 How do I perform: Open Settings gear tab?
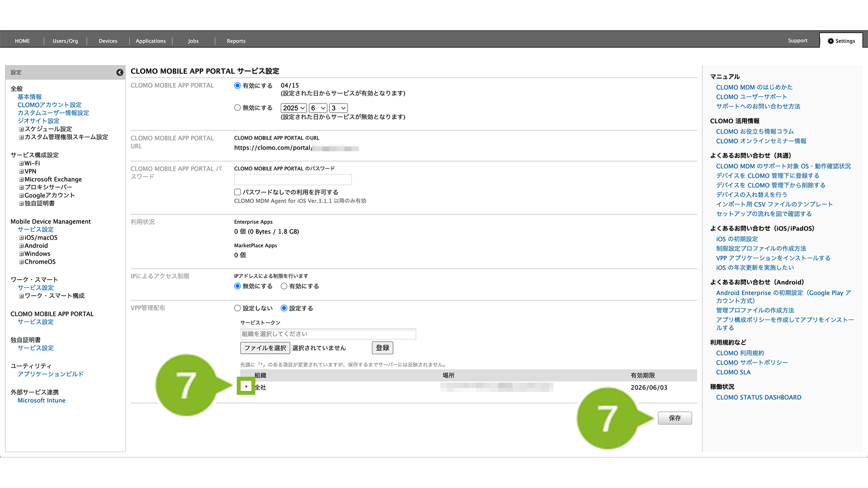841,41
